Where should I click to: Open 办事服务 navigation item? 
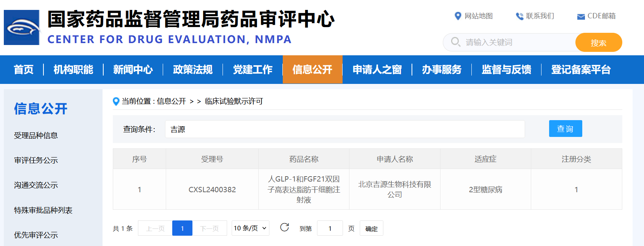point(442,69)
